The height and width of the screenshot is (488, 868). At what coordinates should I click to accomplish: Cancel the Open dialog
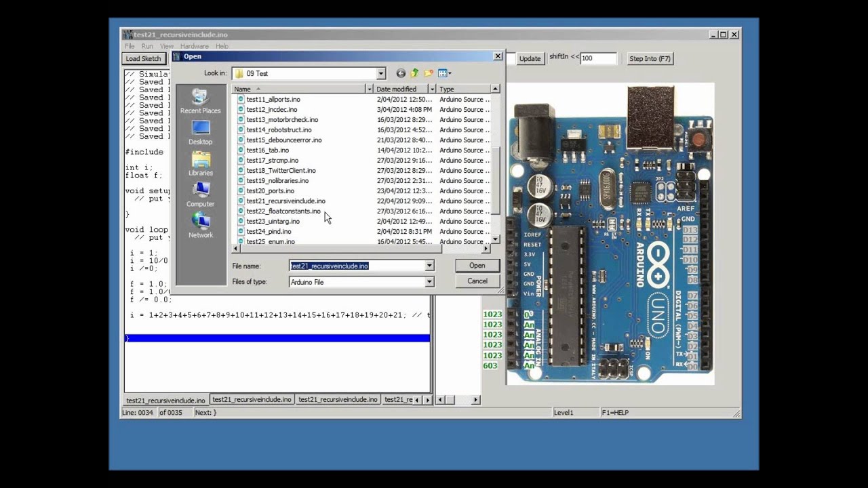(477, 281)
